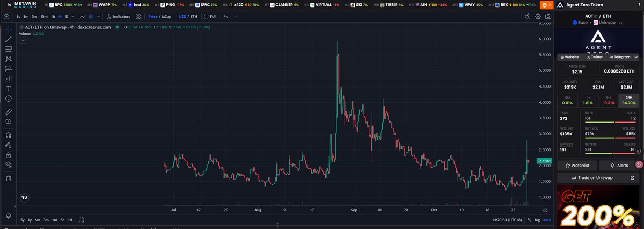Open the emoji icons tool
The image size is (644, 229).
tap(9, 98)
